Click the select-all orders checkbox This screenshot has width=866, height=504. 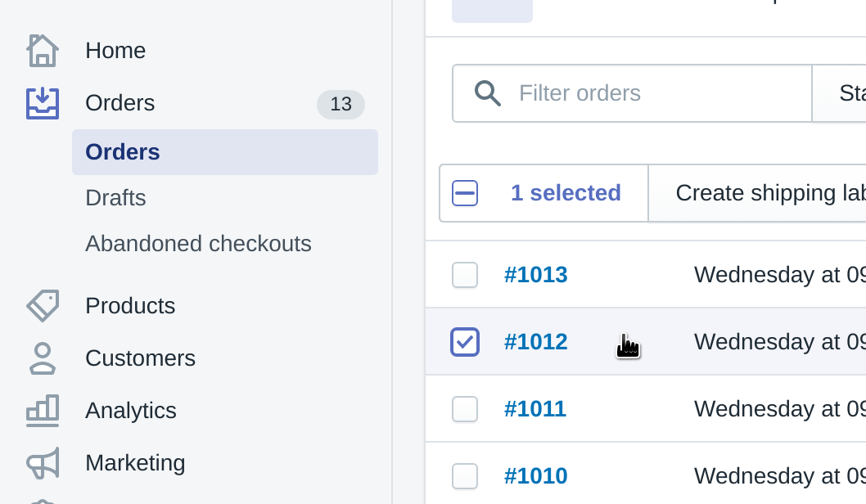[x=465, y=192]
